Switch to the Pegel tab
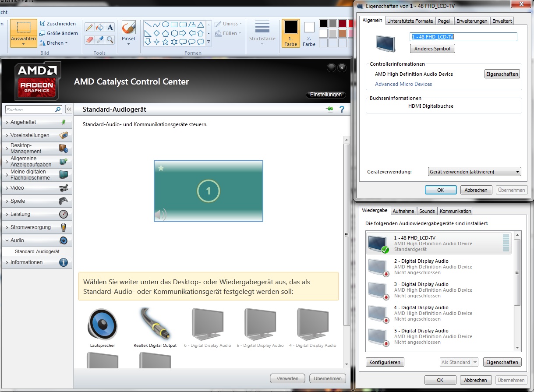Image resolution: width=534 pixels, height=392 pixels. pyautogui.click(x=444, y=21)
